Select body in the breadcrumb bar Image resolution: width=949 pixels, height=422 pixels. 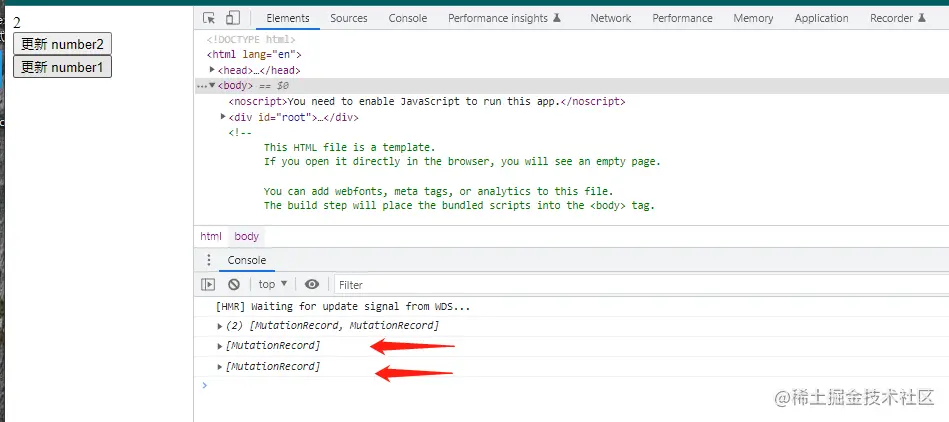click(246, 236)
